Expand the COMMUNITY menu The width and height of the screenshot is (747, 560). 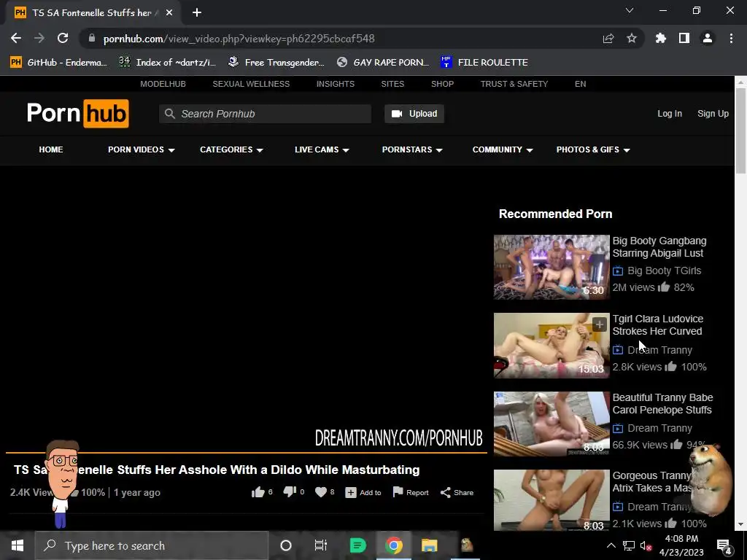tap(502, 149)
